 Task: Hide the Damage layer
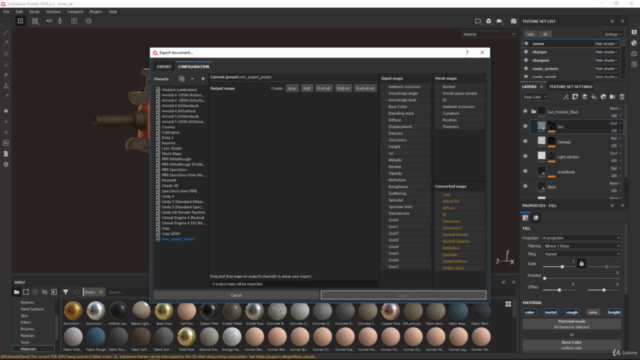525,141
